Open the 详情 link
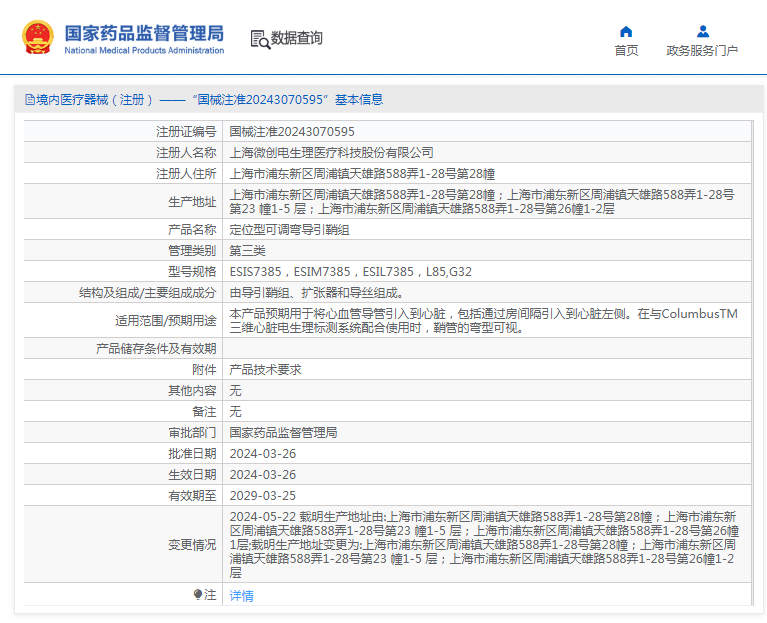 coord(242,596)
